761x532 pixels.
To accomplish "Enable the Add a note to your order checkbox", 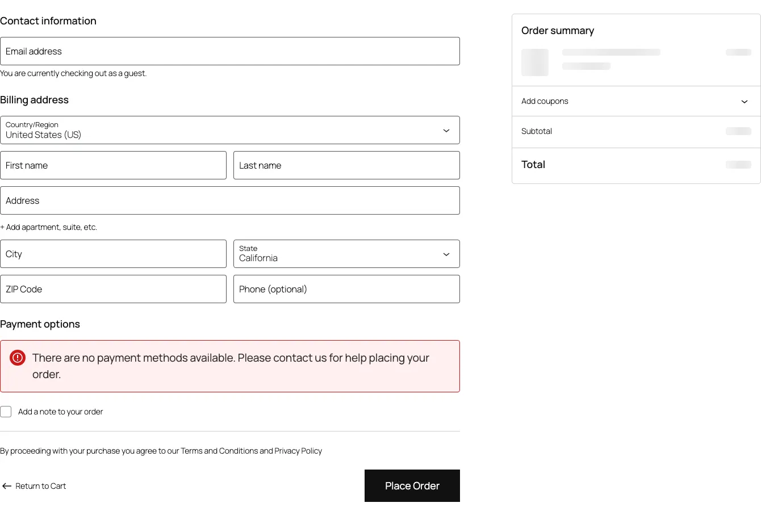I will tap(6, 411).
